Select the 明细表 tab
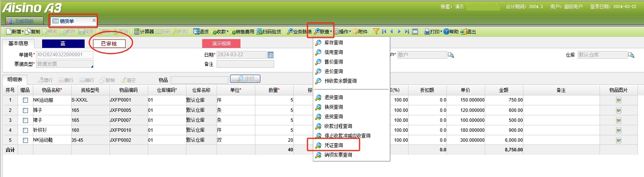Viewport: 644px width, 177px height. point(15,80)
